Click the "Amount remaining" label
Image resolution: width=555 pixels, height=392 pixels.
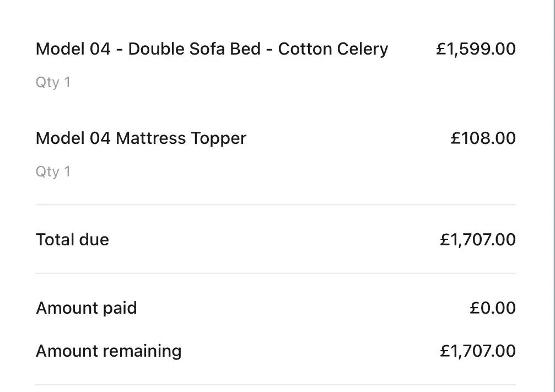(109, 351)
